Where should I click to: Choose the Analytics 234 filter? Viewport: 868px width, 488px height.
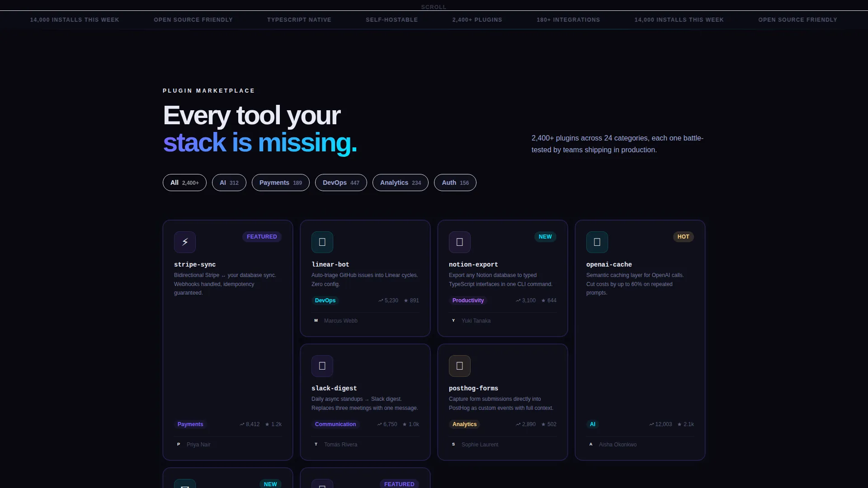401,183
